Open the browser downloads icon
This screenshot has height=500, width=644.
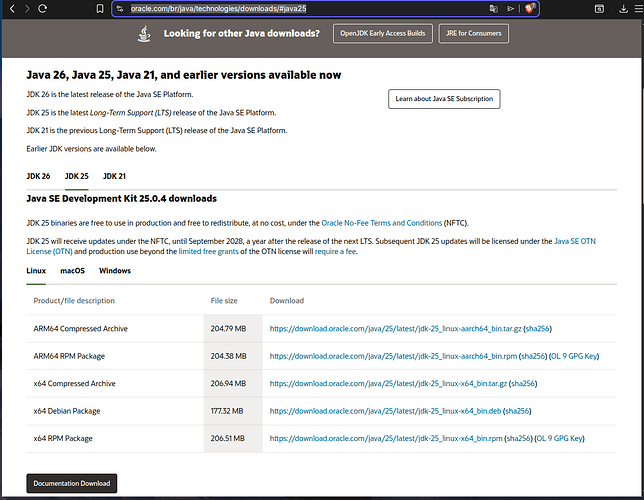[623, 9]
